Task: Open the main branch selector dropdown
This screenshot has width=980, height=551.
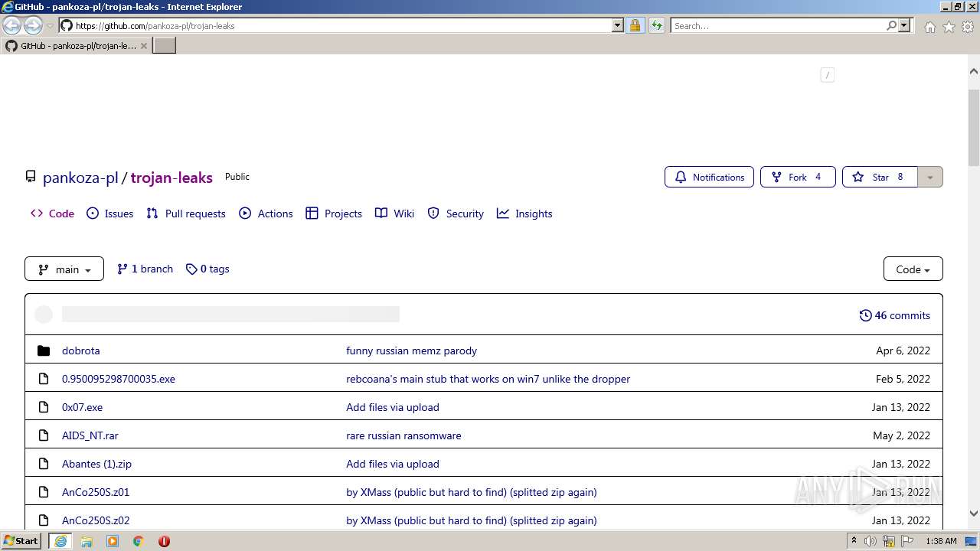Action: click(x=64, y=269)
